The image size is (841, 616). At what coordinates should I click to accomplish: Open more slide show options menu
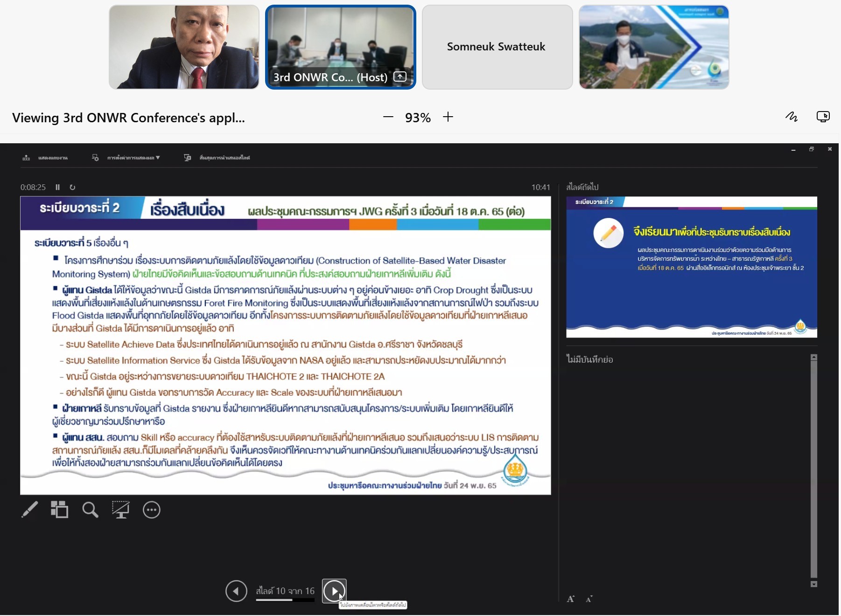point(152,510)
